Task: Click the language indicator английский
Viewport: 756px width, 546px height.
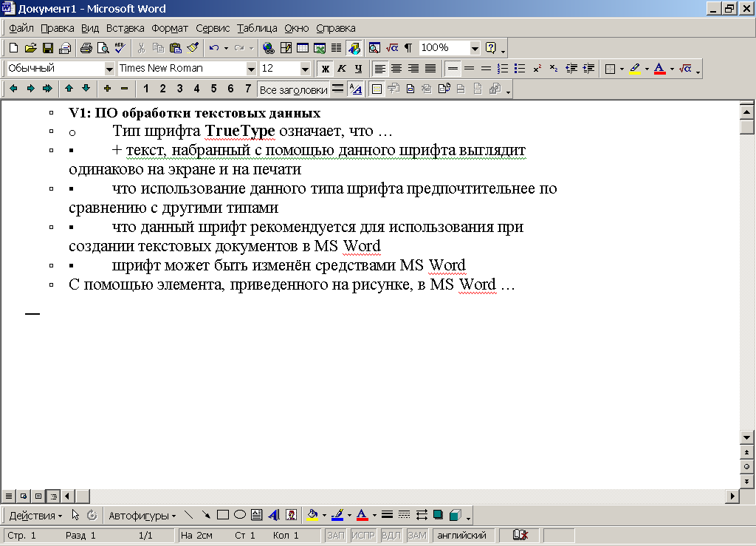Action: coord(462,536)
